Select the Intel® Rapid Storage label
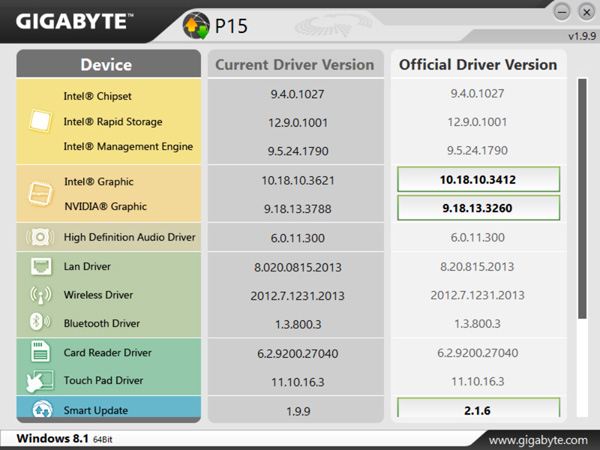Screen dimensions: 600x450 pos(113,121)
